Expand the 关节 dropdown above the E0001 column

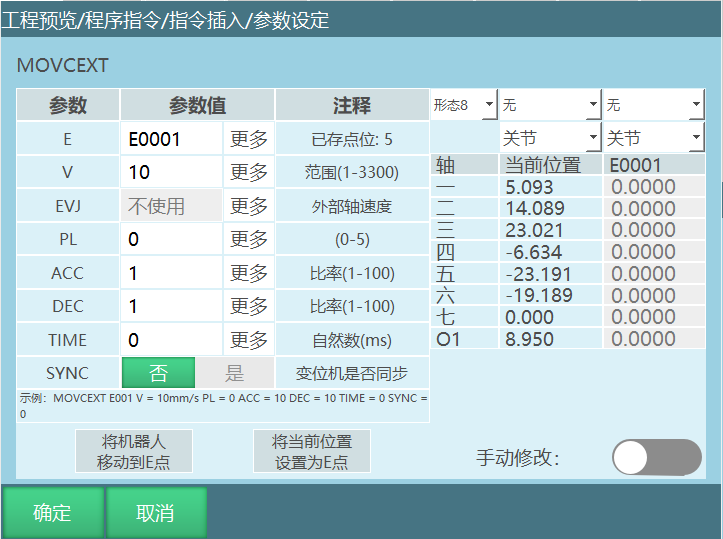(x=654, y=138)
